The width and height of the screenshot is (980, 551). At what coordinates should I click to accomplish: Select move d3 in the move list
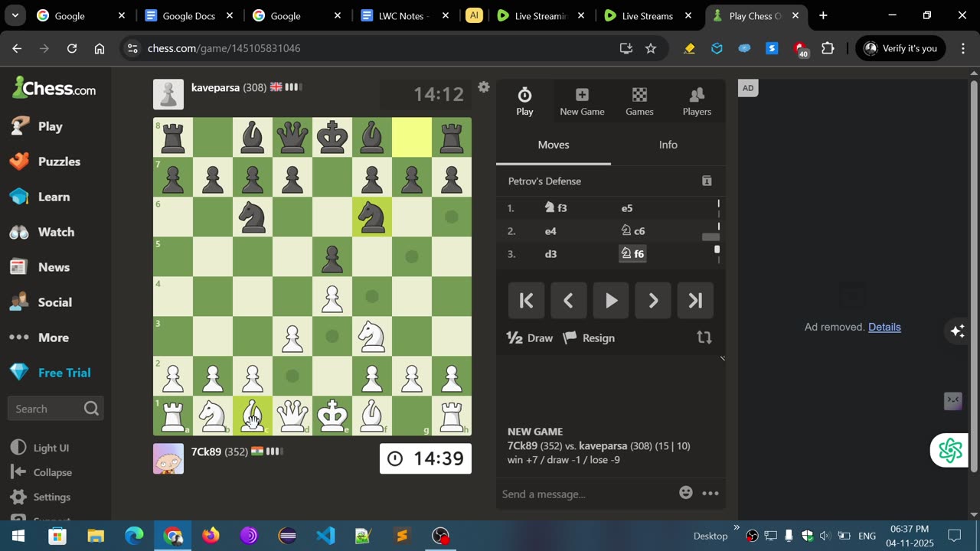tap(550, 253)
